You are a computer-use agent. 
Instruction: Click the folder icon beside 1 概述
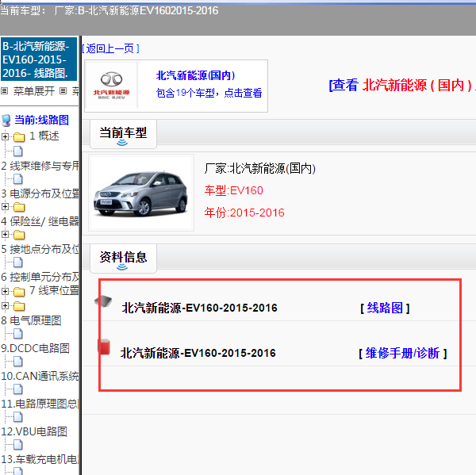tap(19, 137)
